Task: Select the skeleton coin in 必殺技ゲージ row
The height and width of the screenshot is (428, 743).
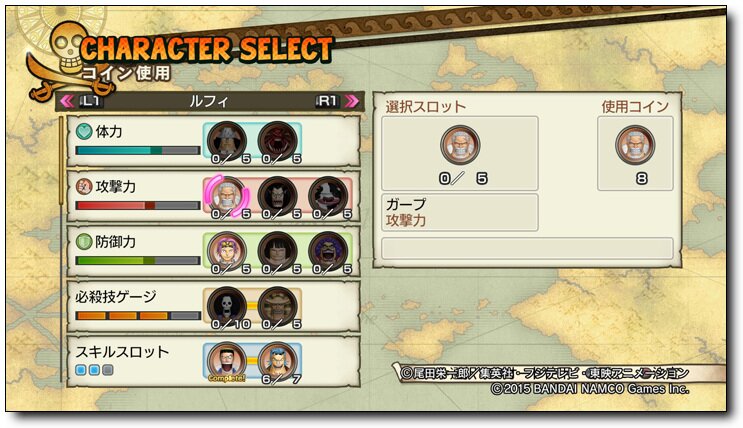Action: pyautogui.click(x=227, y=306)
